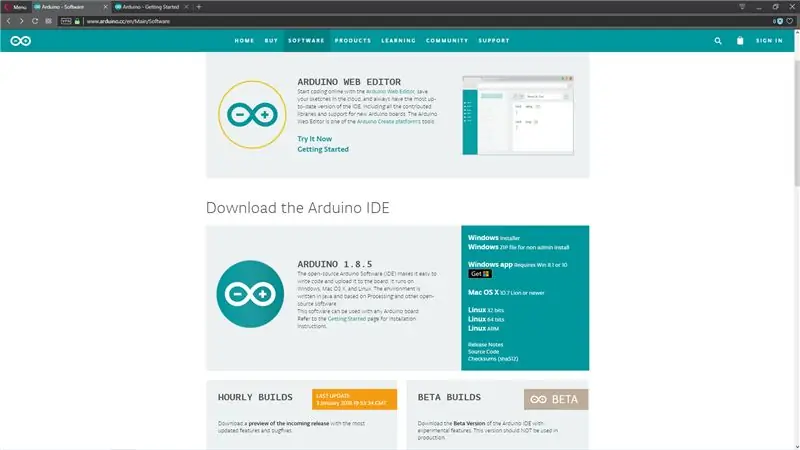
Task: Click the Arduino Create platform's link
Action: 389,121
